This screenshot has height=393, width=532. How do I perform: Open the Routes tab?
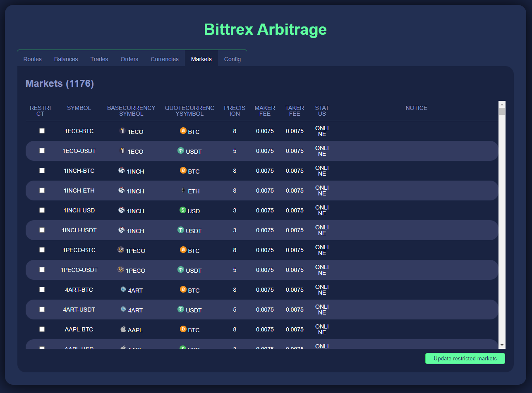pos(33,59)
